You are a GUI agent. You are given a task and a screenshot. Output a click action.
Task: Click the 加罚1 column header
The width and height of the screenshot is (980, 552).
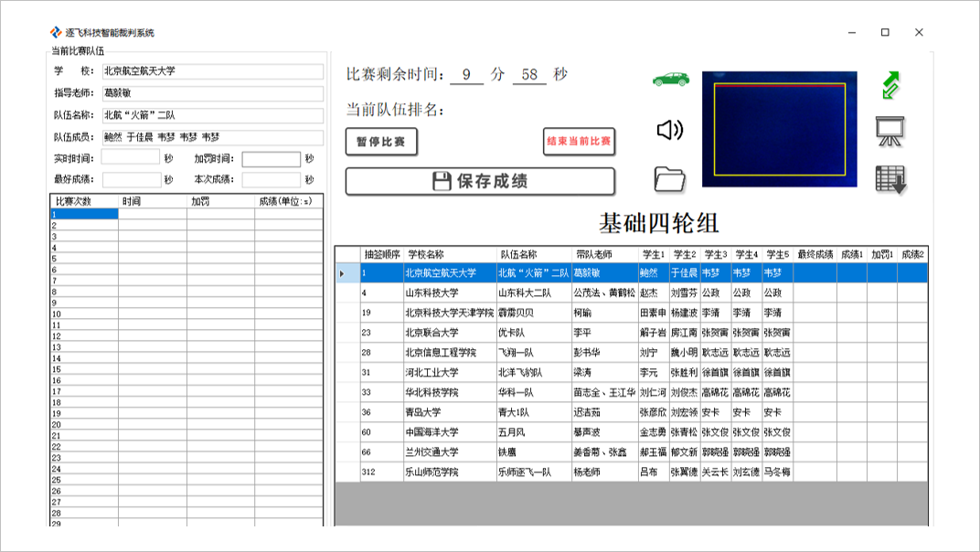pyautogui.click(x=882, y=254)
